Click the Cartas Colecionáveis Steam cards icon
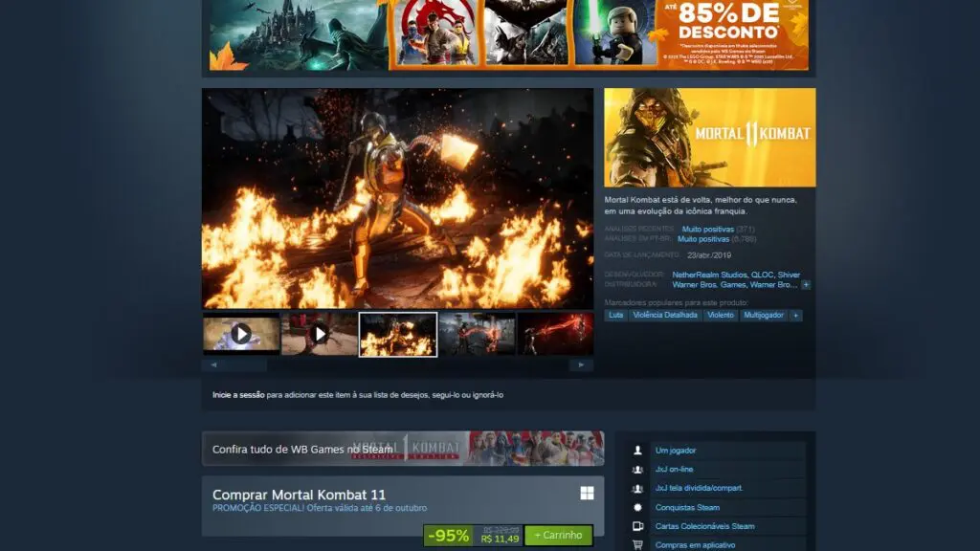Screen dimensions: 980x551 [x=638, y=526]
